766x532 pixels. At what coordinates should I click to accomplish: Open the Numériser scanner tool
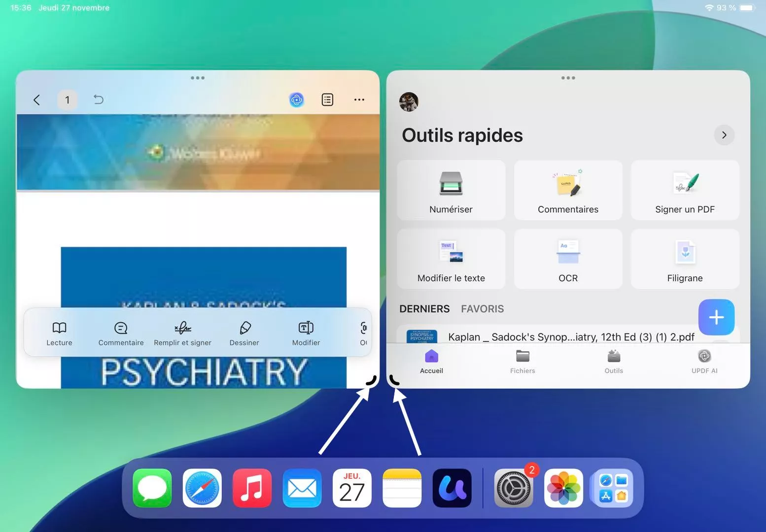[451, 190]
